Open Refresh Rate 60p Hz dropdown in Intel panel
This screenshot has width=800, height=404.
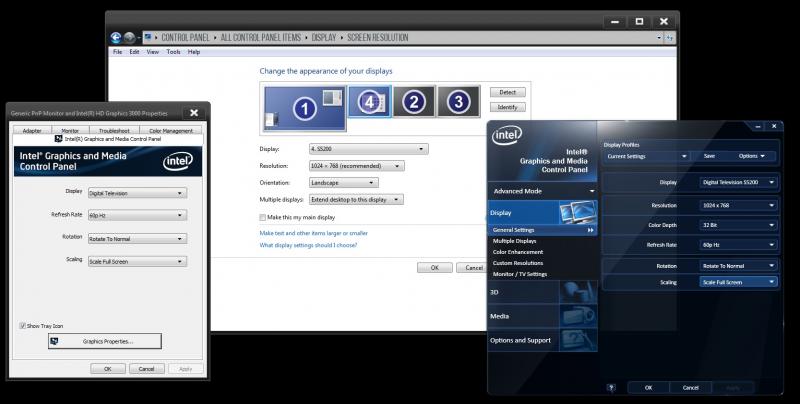(x=738, y=245)
